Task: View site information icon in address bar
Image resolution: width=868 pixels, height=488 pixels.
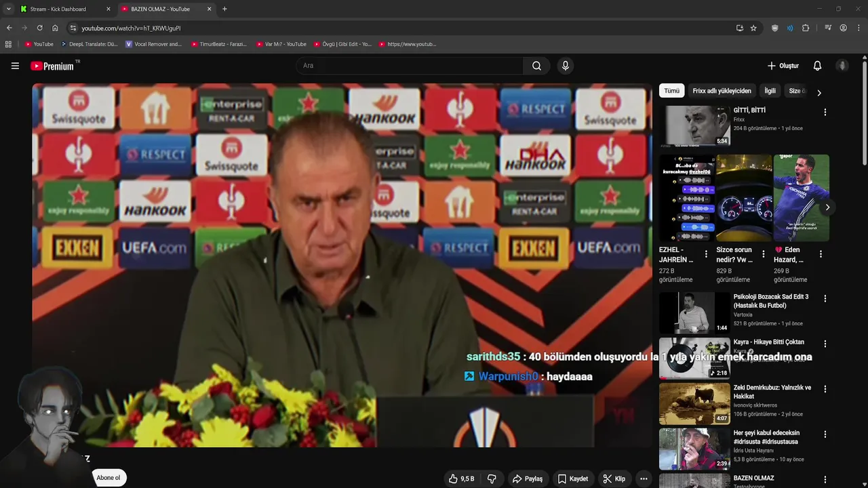Action: 73,28
